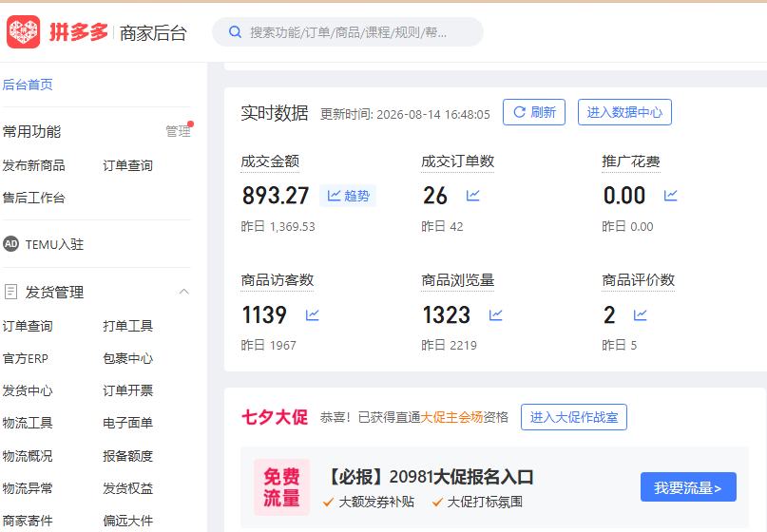Click the 成交金额 metric label

pyautogui.click(x=270, y=161)
